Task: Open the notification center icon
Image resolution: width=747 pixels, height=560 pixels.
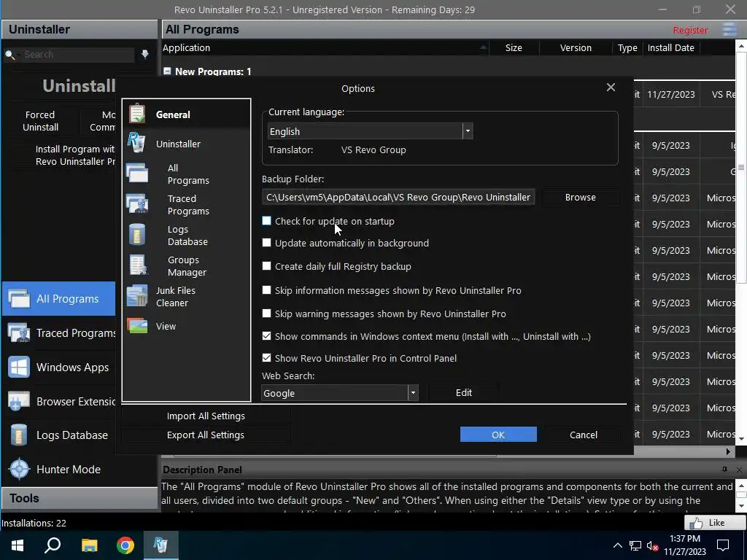Action: [x=723, y=545]
